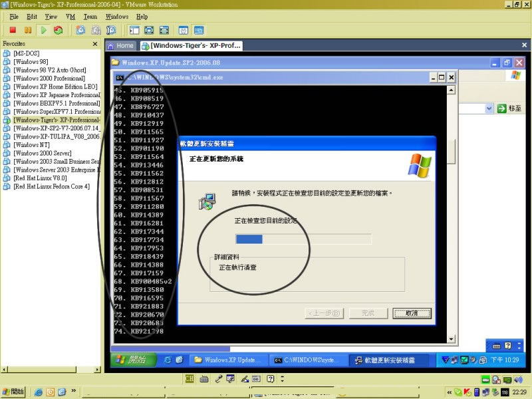Open the File menu

coord(14,16)
